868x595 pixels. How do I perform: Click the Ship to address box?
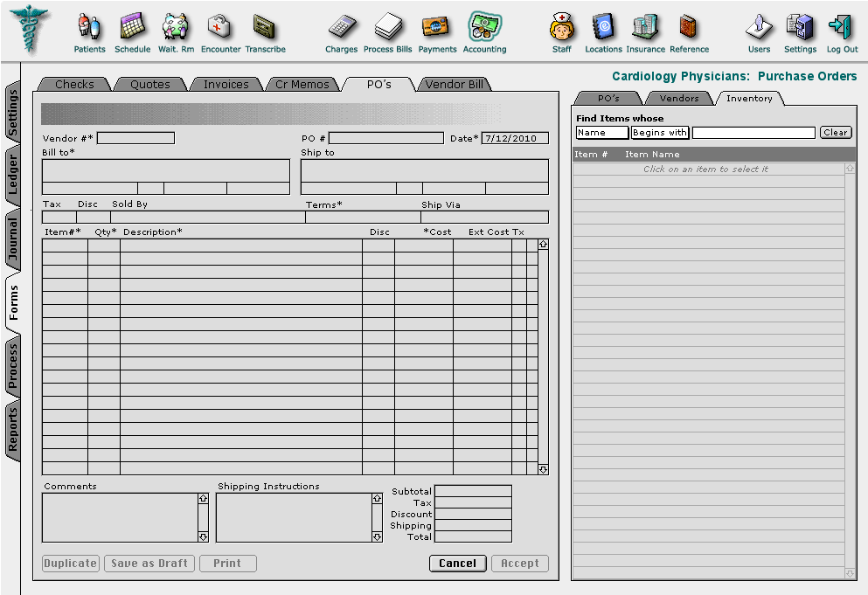(425, 170)
